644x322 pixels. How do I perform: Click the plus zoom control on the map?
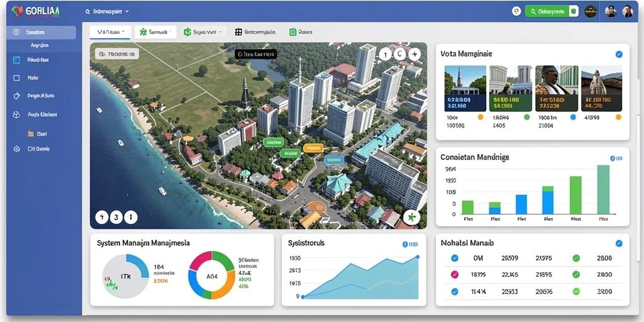(x=414, y=54)
